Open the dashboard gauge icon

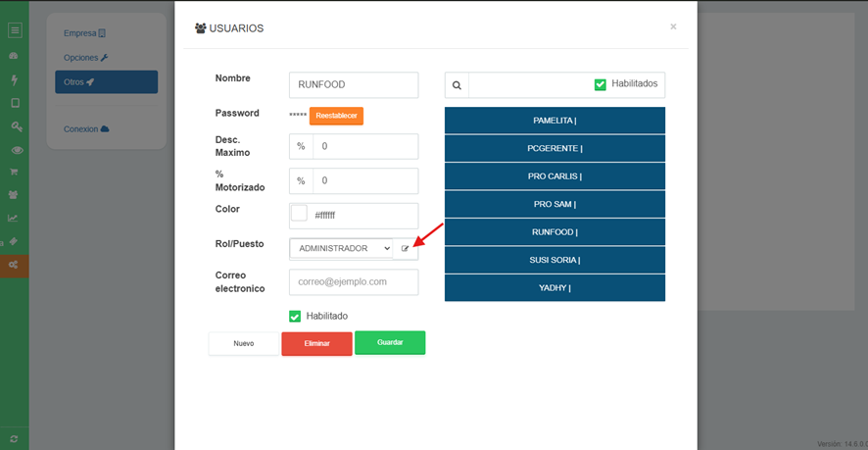[x=15, y=57]
